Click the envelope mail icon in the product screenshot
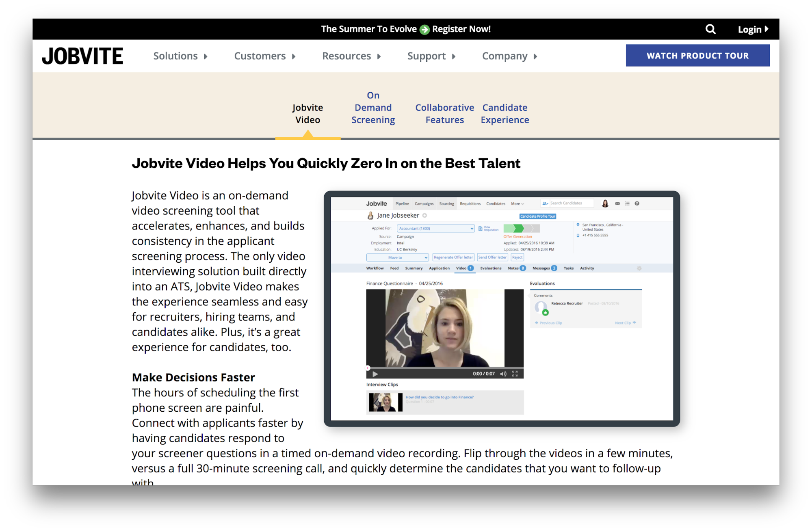 click(x=617, y=203)
